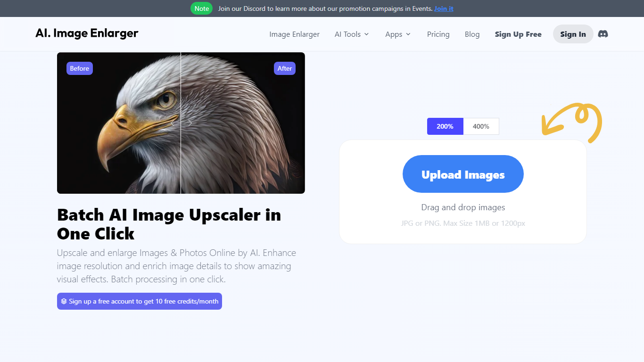Viewport: 644px width, 362px height.
Task: Click the left arrow on comparison slider
Action: click(x=173, y=123)
